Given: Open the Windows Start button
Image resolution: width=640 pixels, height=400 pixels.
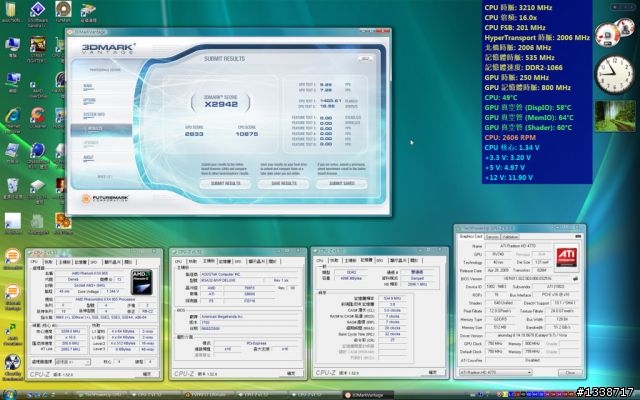Looking at the screenshot, I should click(x=10, y=395).
